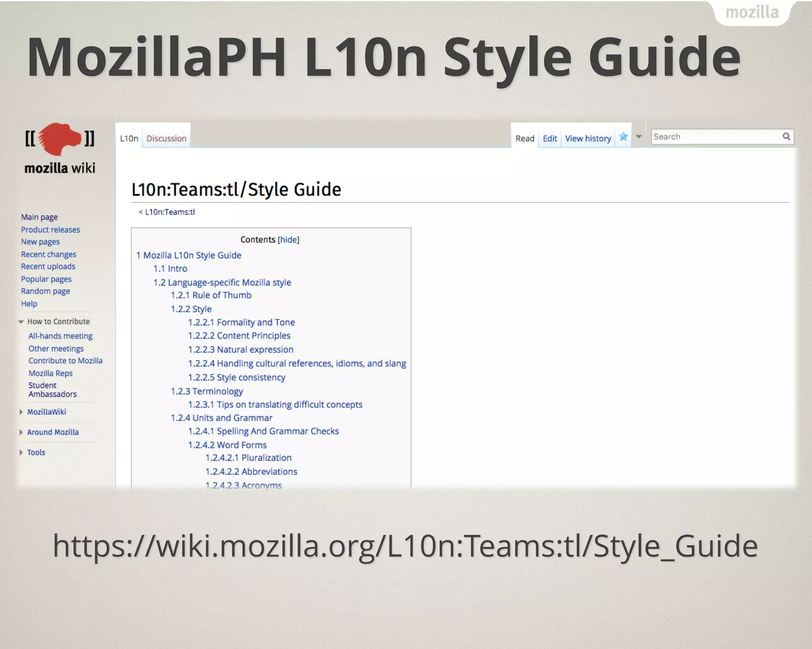This screenshot has height=649, width=812.
Task: Jump to 1 Mozilla L10n Style Guide
Action: (x=189, y=255)
